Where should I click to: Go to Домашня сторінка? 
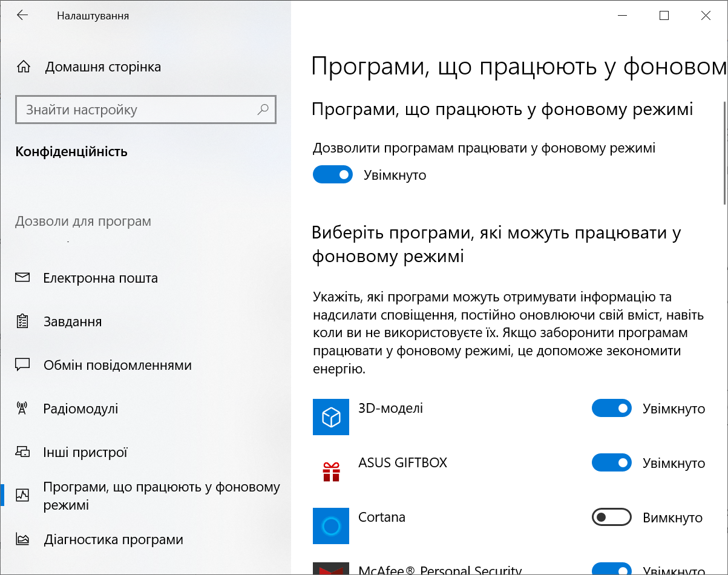coord(103,67)
